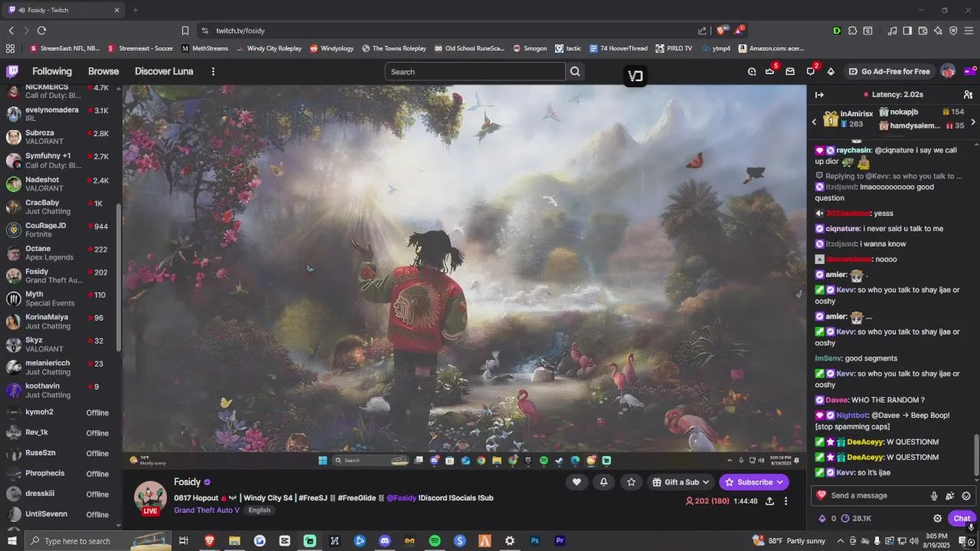Open Old School RuneScape bookmark
980x551 pixels.
tap(469, 48)
